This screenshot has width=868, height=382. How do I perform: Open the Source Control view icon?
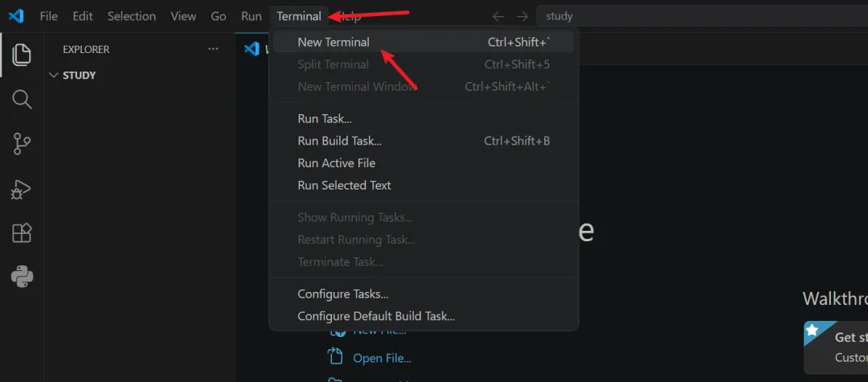pos(22,144)
